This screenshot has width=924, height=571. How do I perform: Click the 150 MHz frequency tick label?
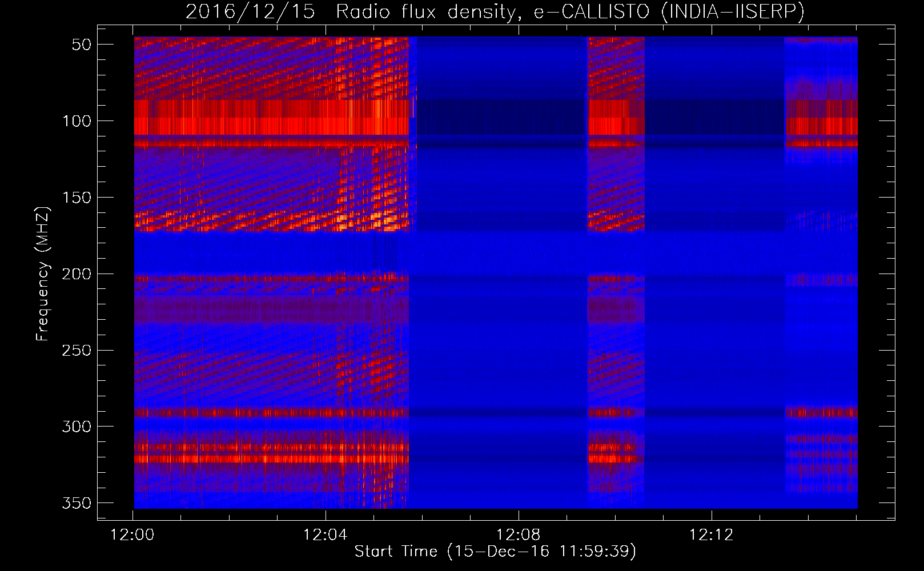77,198
